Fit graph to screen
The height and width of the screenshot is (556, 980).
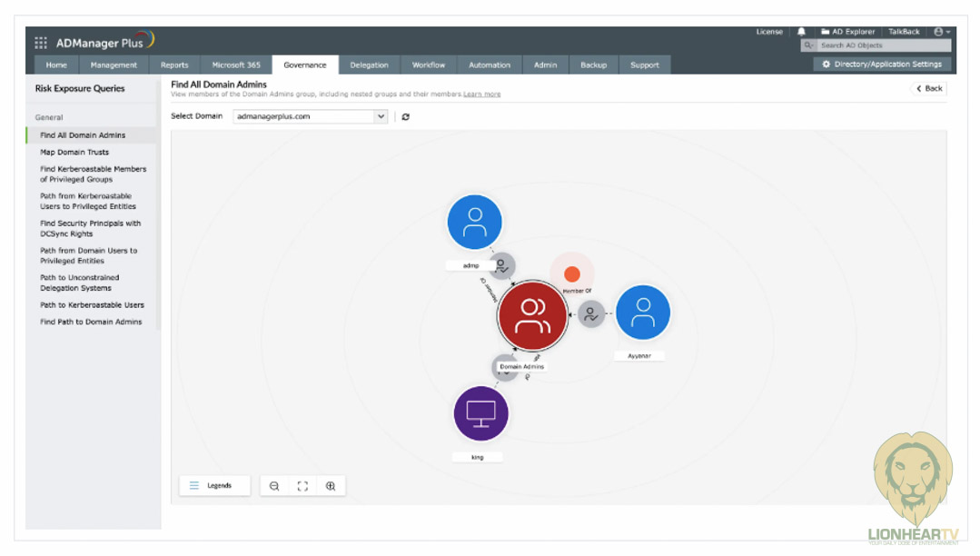point(302,486)
